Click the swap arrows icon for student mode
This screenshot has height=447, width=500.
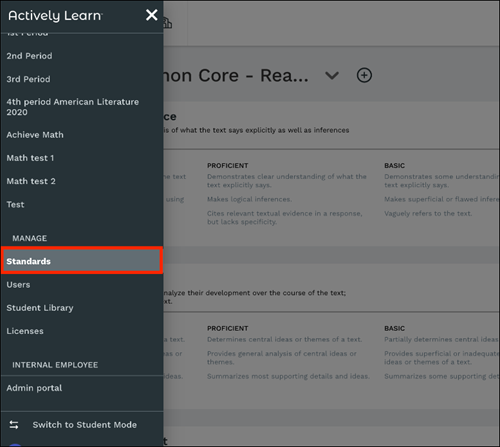pyautogui.click(x=14, y=425)
